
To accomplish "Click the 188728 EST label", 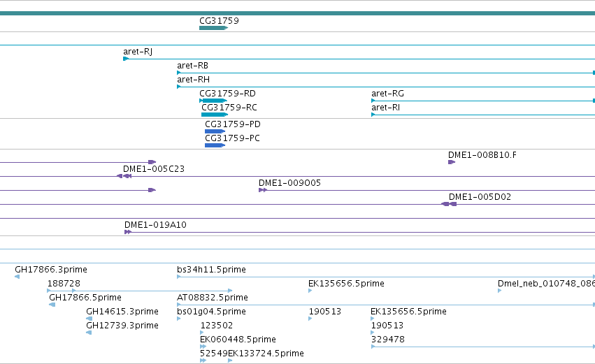I will (64, 284).
